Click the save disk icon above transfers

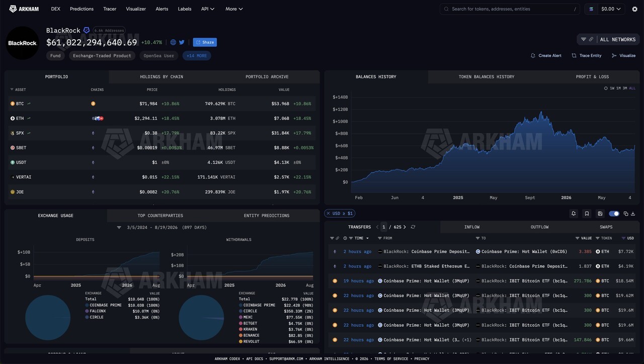click(x=600, y=214)
